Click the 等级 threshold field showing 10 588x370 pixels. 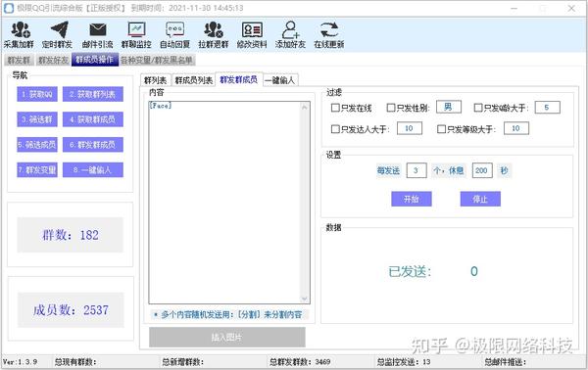pos(516,128)
